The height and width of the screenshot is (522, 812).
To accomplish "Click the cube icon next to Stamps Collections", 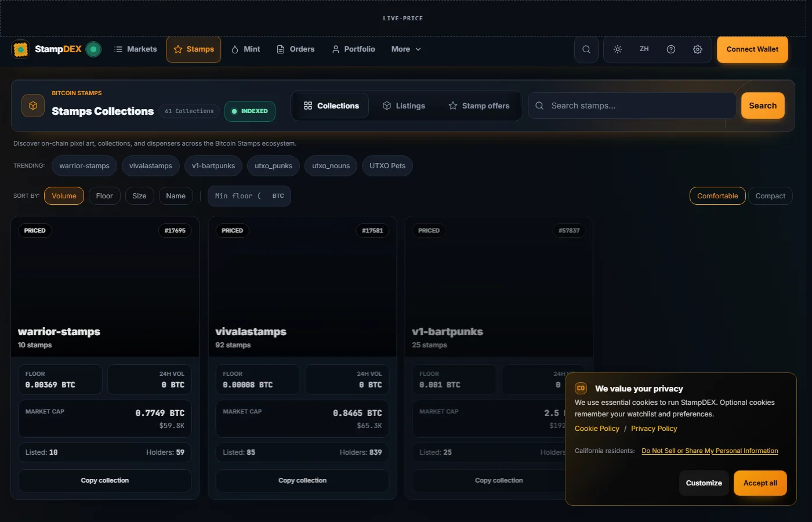I will coord(33,106).
